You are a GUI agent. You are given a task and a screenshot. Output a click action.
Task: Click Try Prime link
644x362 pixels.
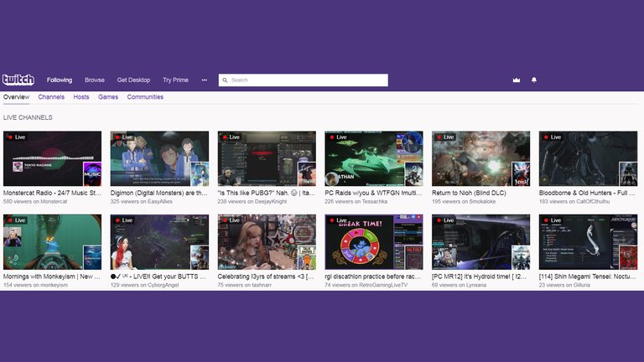175,80
